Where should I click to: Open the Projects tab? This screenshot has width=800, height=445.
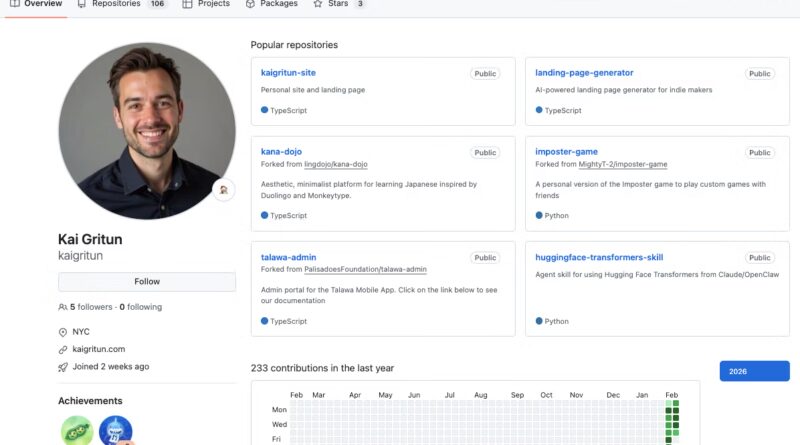206,4
